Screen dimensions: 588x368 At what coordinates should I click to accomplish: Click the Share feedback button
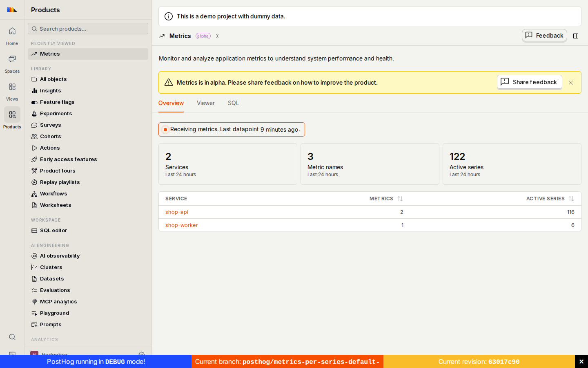tap(529, 82)
